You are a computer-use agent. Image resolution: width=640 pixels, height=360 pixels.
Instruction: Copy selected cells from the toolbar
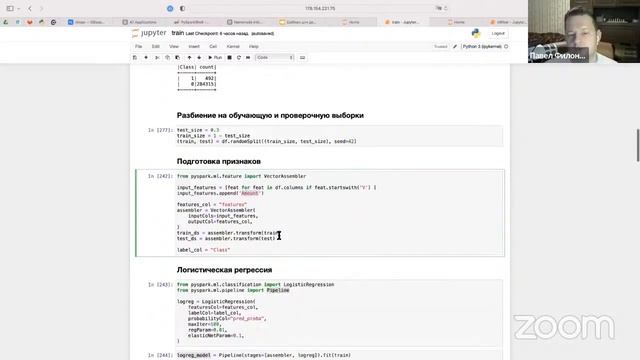pyautogui.click(x=167, y=58)
